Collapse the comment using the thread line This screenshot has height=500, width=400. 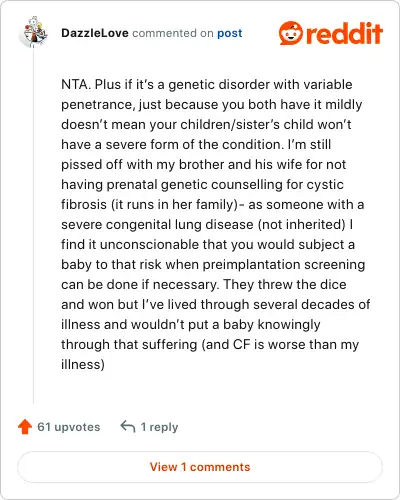33,227
